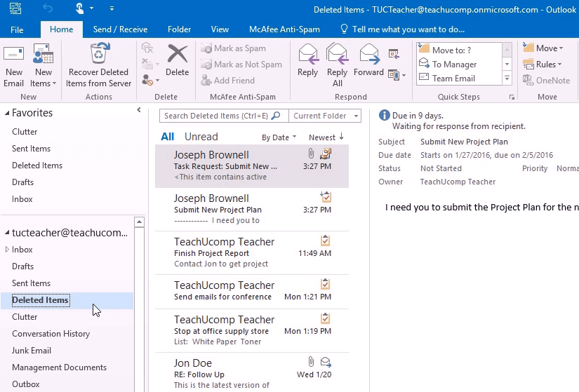Show All messages filter

coord(167,137)
